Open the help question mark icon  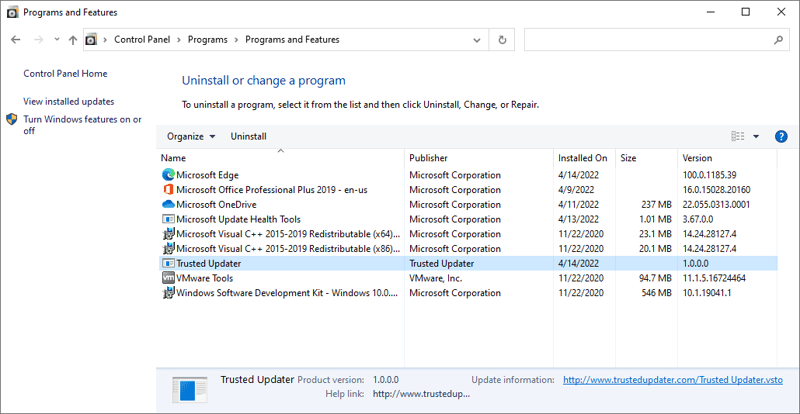781,136
